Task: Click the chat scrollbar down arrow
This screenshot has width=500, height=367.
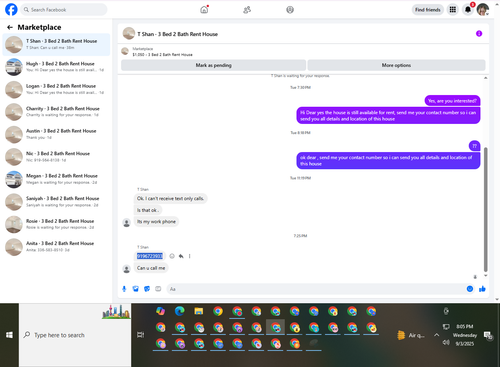Action: (x=486, y=276)
